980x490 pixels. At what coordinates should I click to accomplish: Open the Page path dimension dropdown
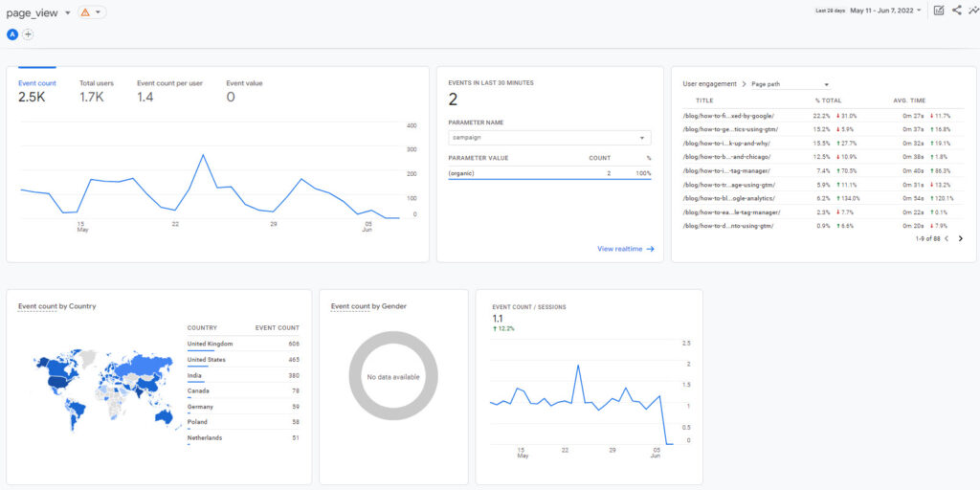[791, 84]
